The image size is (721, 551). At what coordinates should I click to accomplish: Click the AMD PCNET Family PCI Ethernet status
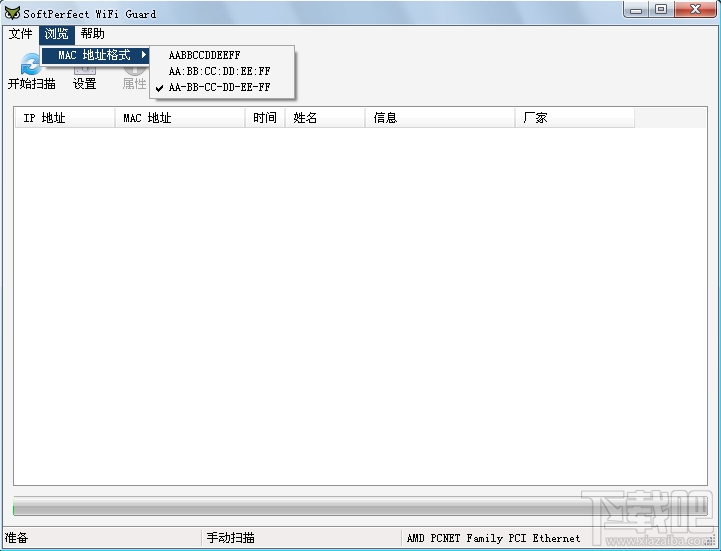pos(493,538)
